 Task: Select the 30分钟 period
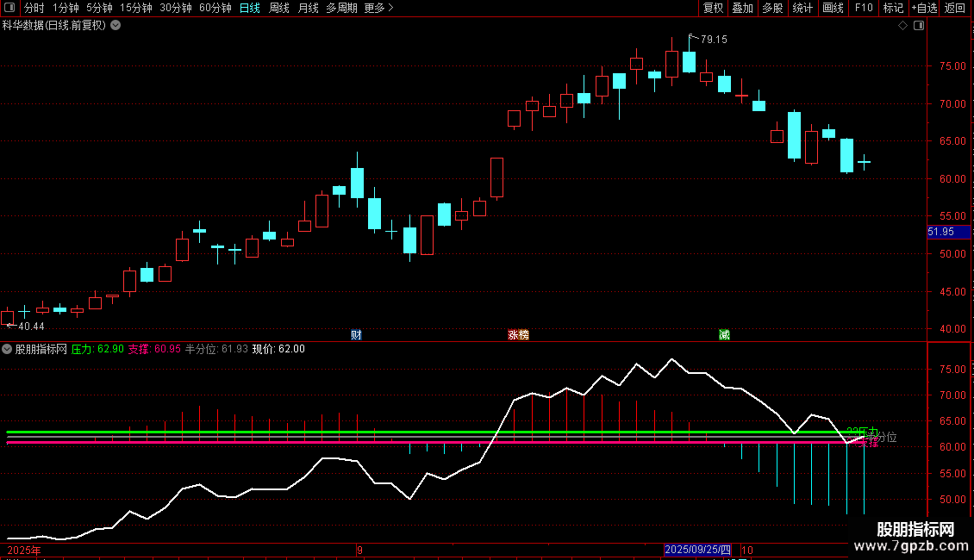(x=176, y=8)
